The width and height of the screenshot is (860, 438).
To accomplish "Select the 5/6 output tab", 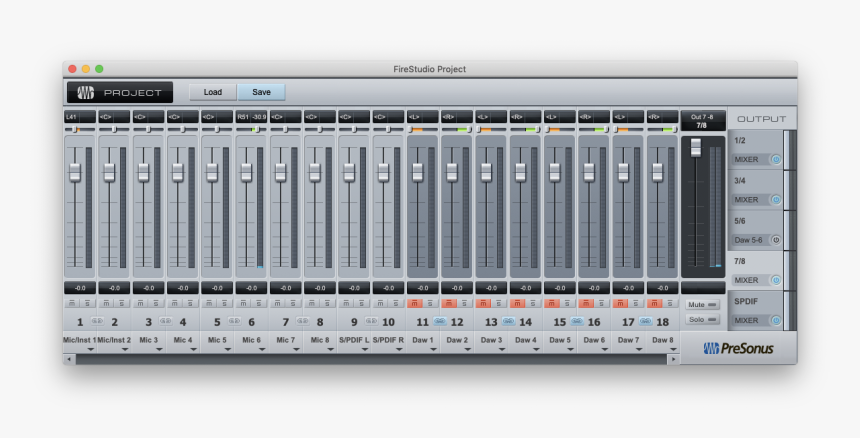I will tap(756, 230).
